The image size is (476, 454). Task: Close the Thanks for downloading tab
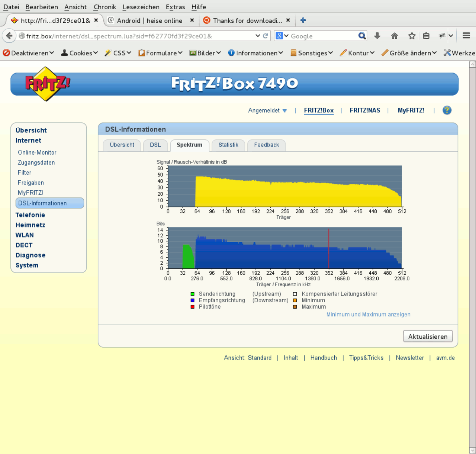(288, 20)
